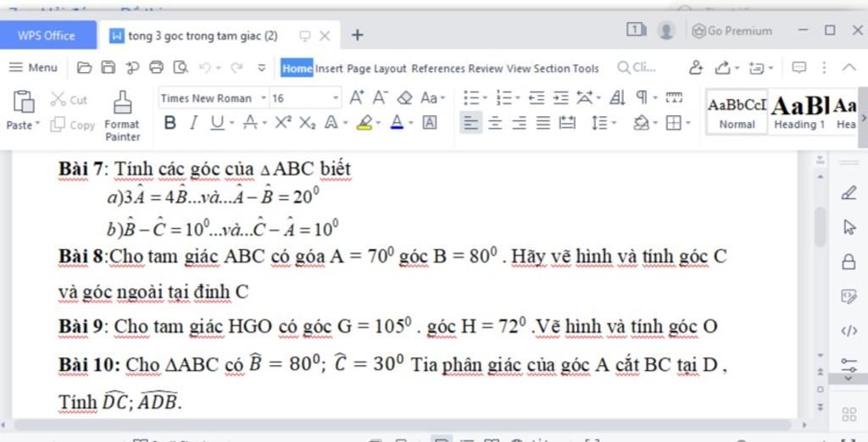The image size is (868, 442).
Task: Decrease font size with A- icon
Action: click(380, 98)
